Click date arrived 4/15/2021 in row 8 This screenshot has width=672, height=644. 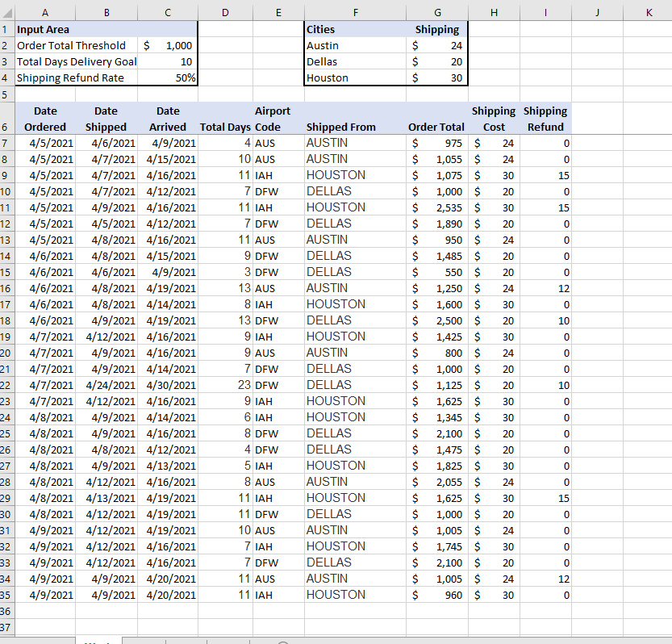(168, 160)
